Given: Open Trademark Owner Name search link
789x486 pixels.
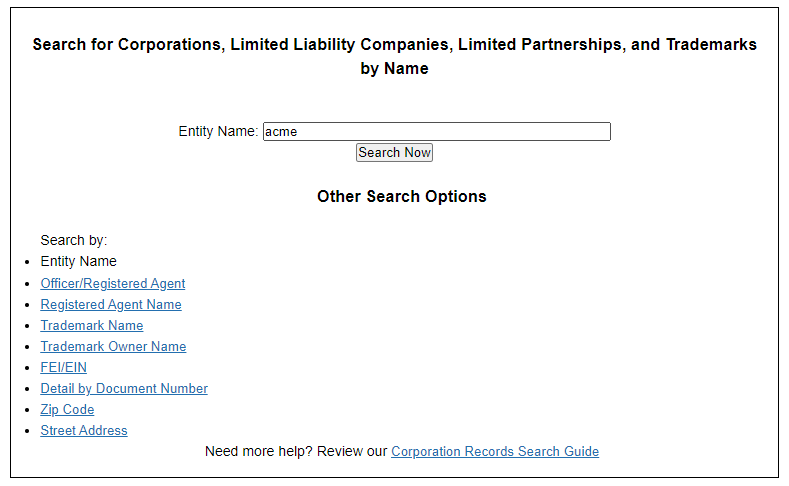Looking at the screenshot, I should click(113, 346).
